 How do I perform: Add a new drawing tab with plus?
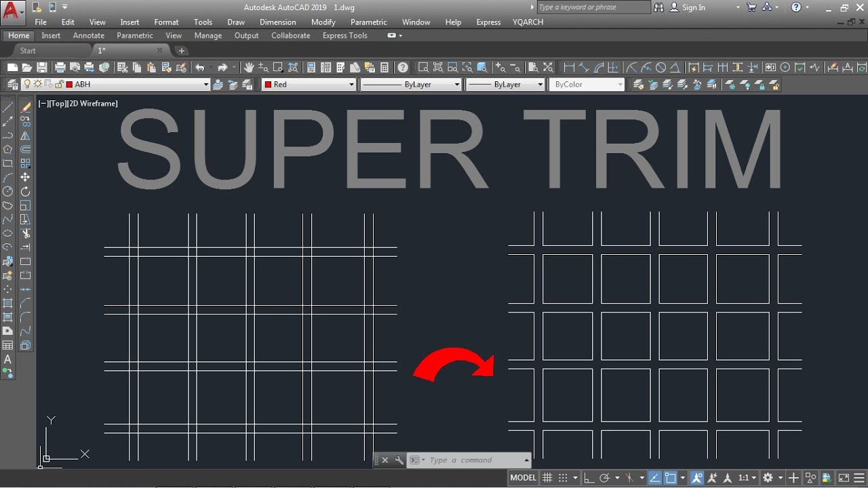[181, 51]
